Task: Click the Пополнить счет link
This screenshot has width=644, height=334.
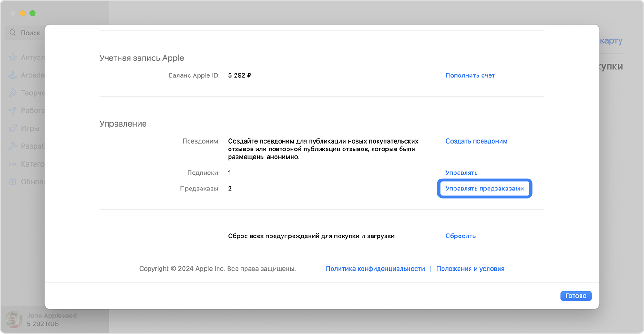Action: [470, 75]
